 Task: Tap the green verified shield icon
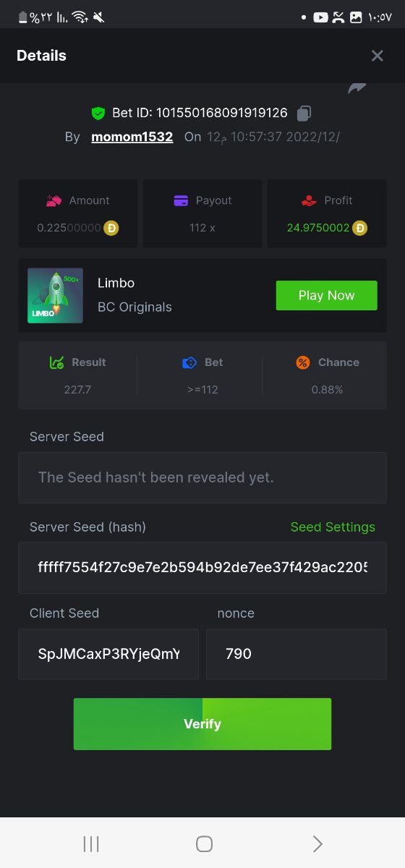(98, 114)
